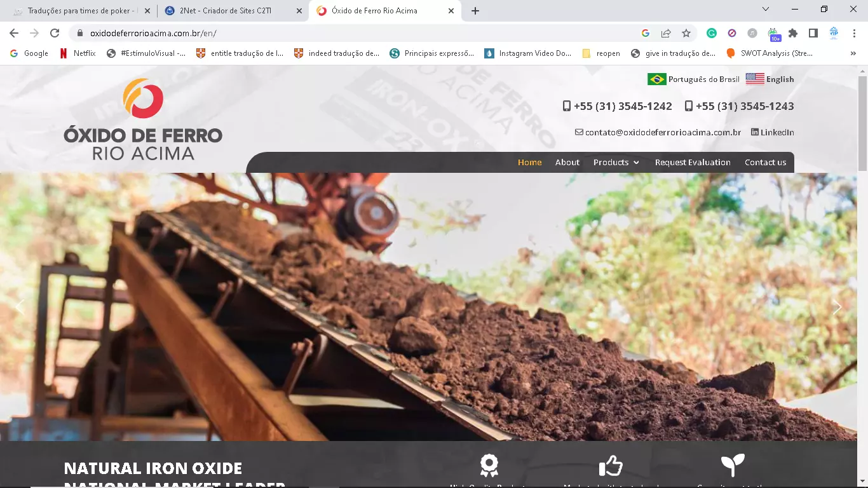The image size is (868, 488).
Task: Click the VIP profile icon
Action: pyautogui.click(x=834, y=33)
